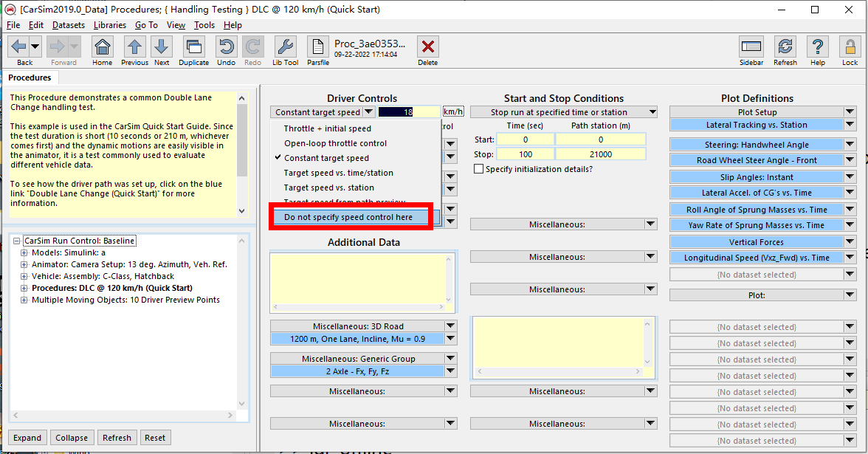Open Stop run at specified time dropdown
This screenshot has height=454, width=868.
(x=564, y=112)
